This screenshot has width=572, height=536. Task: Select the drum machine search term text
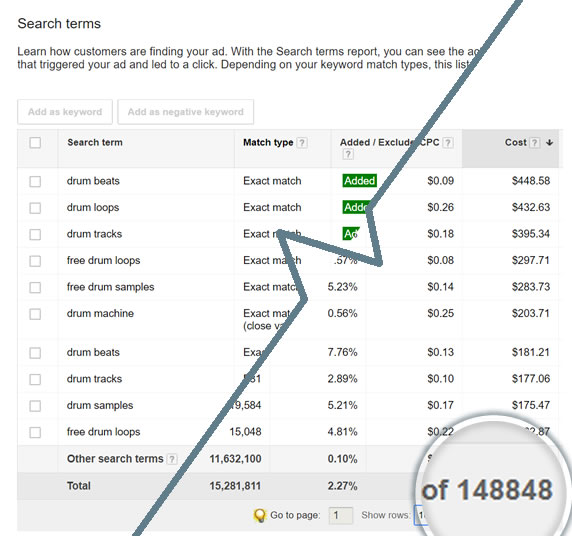click(x=100, y=313)
